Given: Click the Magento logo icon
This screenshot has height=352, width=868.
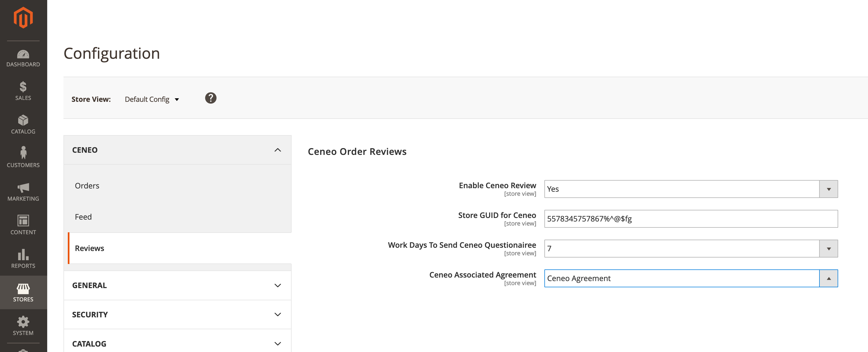Looking at the screenshot, I should [x=23, y=18].
